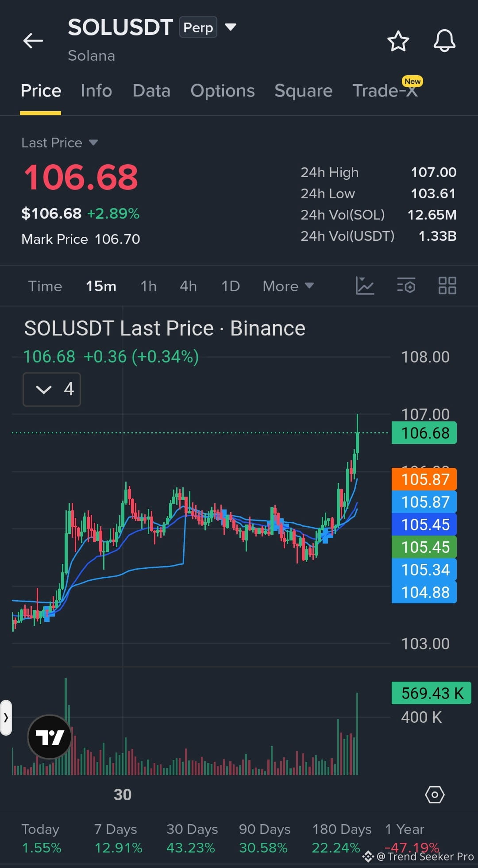Tap the 180 Days 22.24% performance entry

point(341,838)
